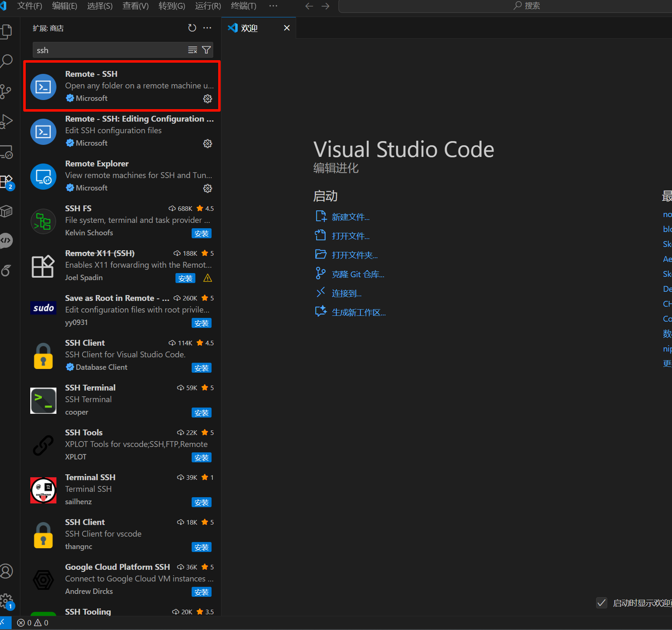Click the 克隆 Git 仓库 link

(358, 274)
